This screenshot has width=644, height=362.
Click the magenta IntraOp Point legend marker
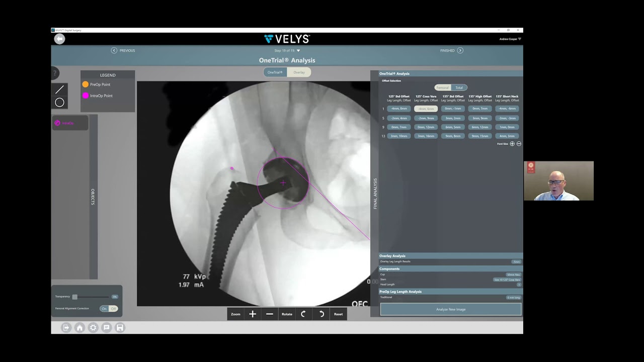(x=86, y=96)
